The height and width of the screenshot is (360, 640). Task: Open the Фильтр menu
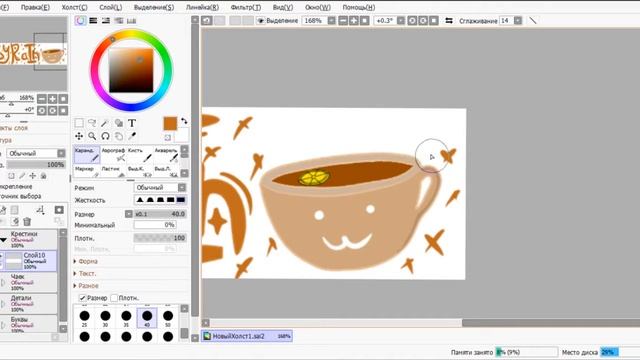(x=246, y=7)
